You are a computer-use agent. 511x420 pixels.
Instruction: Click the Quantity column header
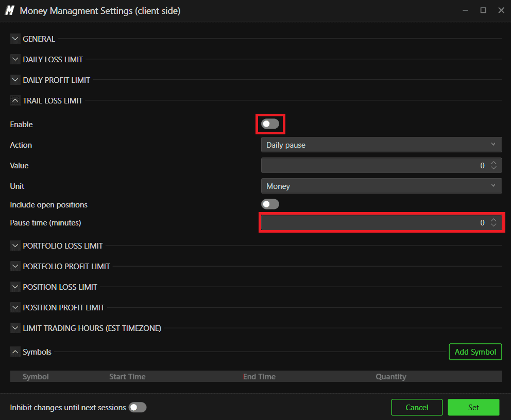click(x=391, y=376)
